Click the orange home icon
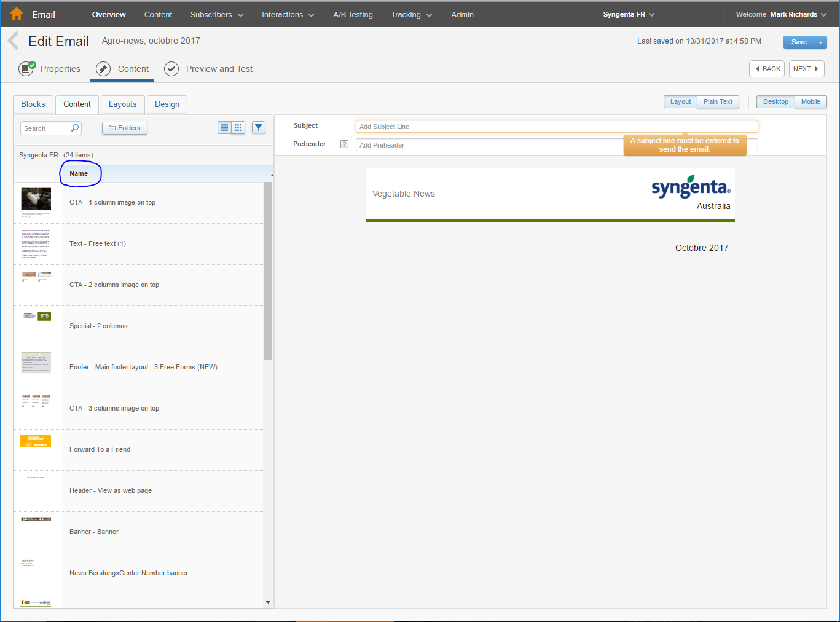Image resolution: width=840 pixels, height=622 pixels. 17,14
